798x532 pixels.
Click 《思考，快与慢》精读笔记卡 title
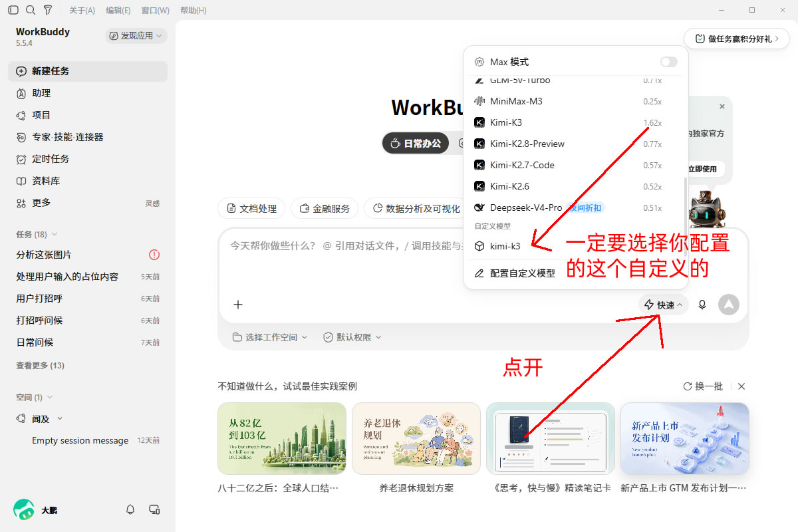[550, 488]
